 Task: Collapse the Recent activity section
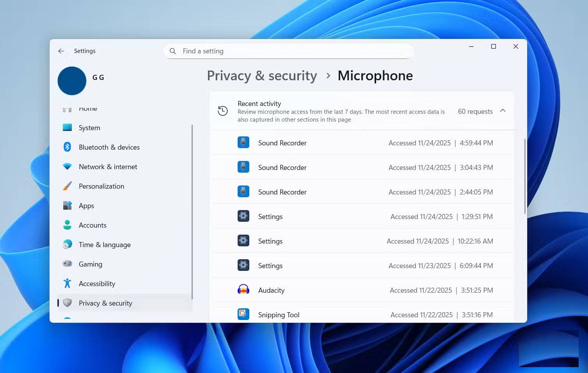pyautogui.click(x=503, y=111)
